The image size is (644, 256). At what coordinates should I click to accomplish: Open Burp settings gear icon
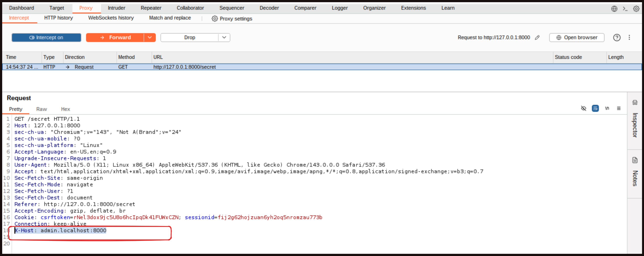pyautogui.click(x=636, y=9)
